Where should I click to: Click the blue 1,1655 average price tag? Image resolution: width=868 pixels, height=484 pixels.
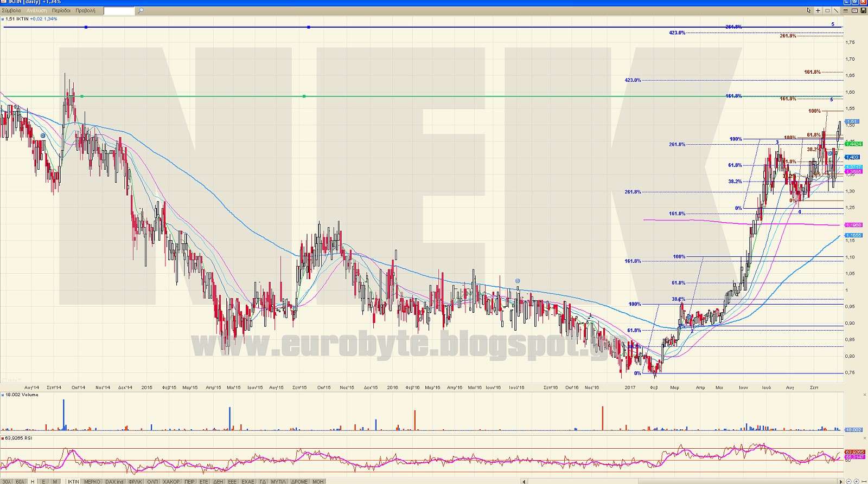pyautogui.click(x=854, y=235)
